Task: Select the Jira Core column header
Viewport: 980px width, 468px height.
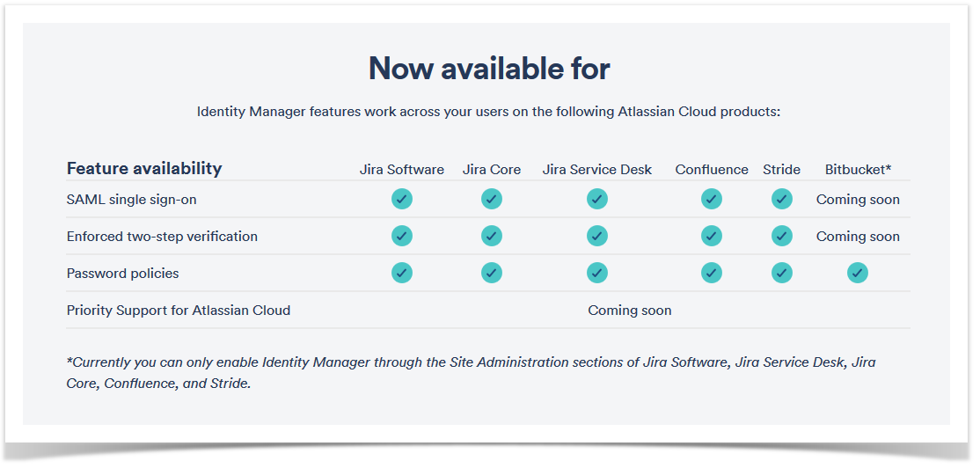Action: pos(491,170)
